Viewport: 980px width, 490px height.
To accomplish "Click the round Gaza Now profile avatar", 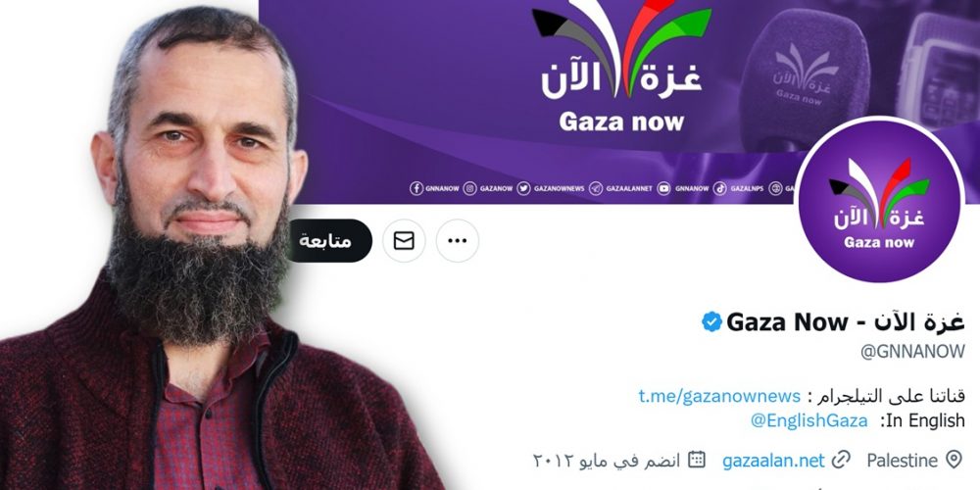I will click(879, 201).
